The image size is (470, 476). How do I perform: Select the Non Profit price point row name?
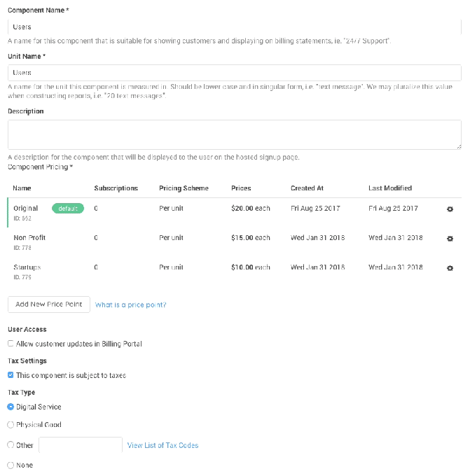point(29,238)
